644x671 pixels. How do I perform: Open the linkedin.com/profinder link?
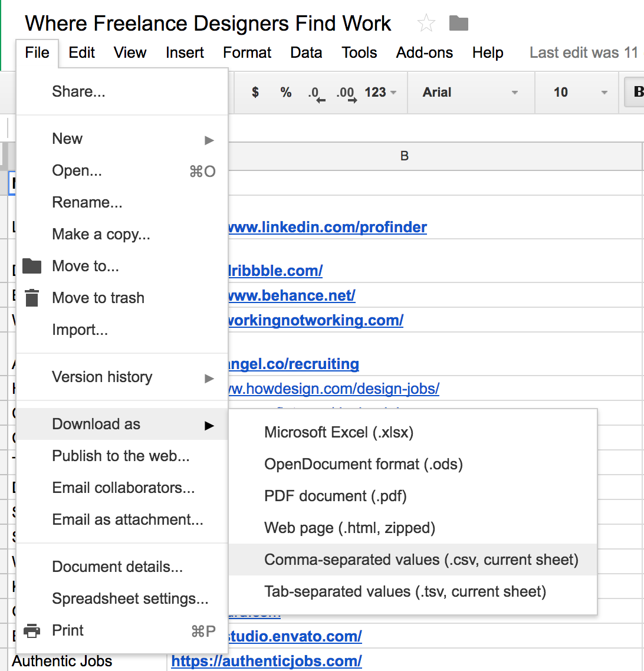tap(328, 227)
